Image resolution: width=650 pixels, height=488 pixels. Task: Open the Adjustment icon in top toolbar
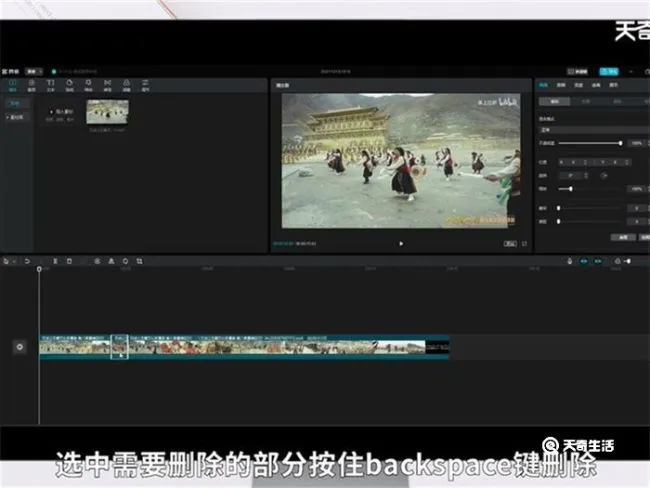[146, 85]
